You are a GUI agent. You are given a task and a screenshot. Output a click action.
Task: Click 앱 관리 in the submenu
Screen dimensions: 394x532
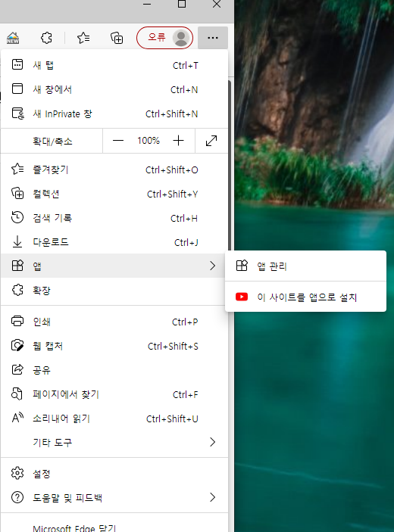[x=305, y=266]
